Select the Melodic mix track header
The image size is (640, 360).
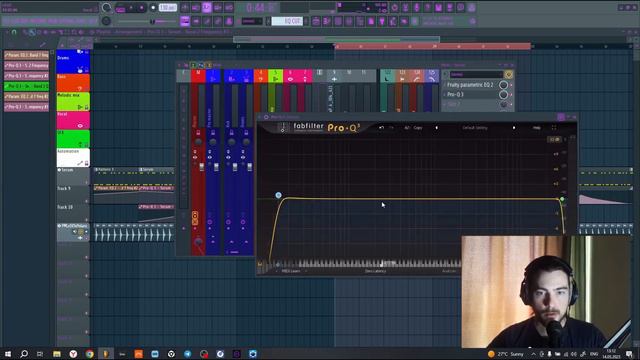pos(73,101)
